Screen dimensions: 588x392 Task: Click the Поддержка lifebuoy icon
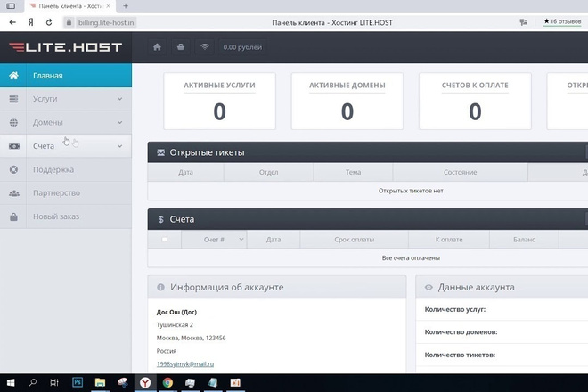pos(13,169)
